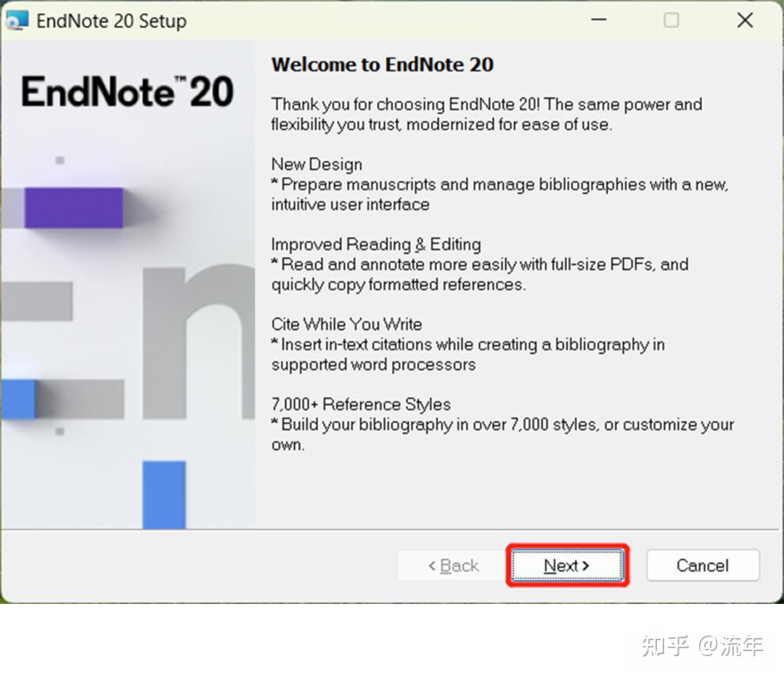The height and width of the screenshot is (678, 784).
Task: Cancel the EndNote 20 installation
Action: click(702, 565)
